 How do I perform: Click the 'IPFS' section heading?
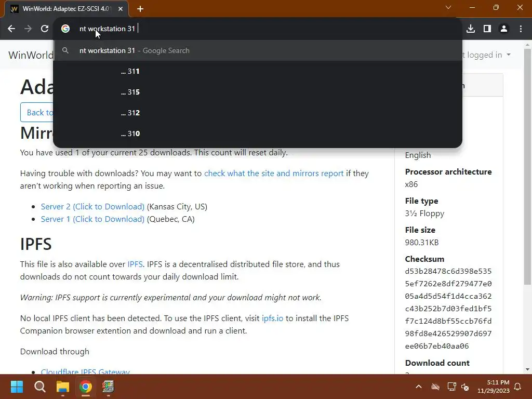click(x=36, y=244)
